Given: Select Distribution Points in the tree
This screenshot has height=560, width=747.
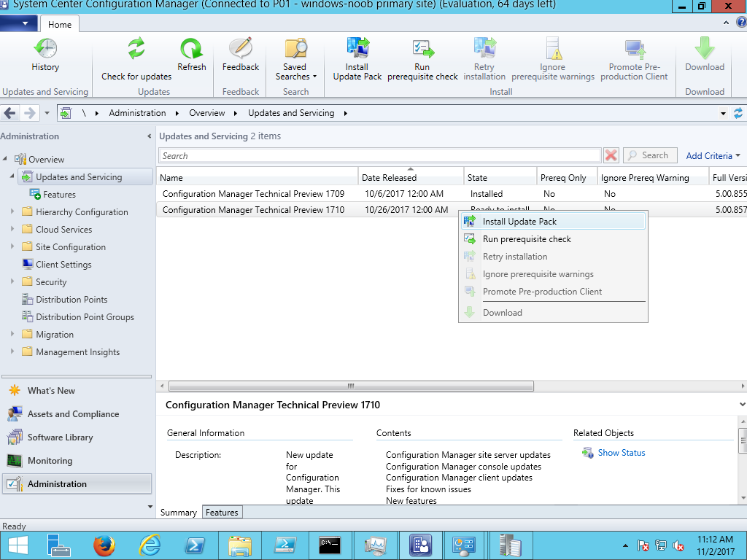Looking at the screenshot, I should pos(71,299).
